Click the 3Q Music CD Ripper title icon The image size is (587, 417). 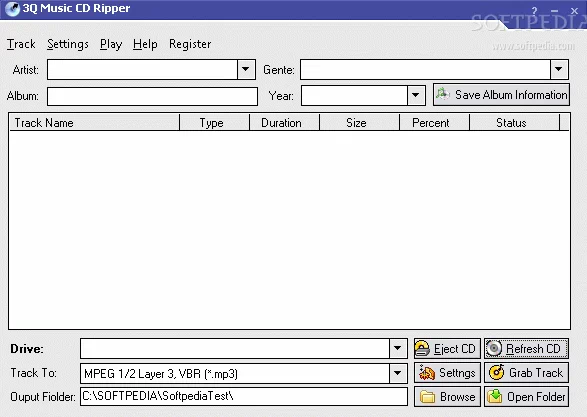click(x=12, y=9)
